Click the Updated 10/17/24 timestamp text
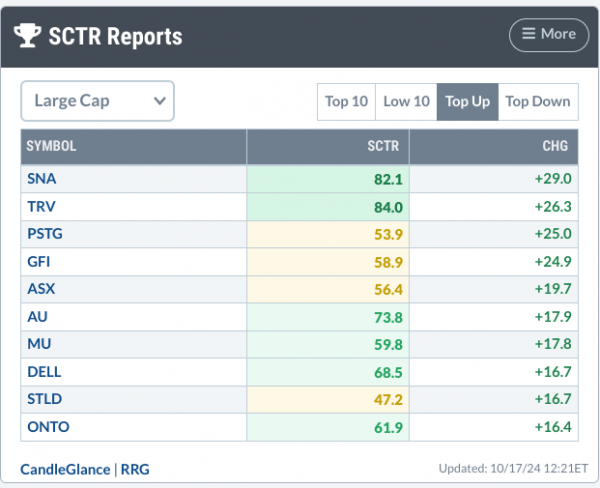Viewport: 600px width, 488px height. coord(513,468)
